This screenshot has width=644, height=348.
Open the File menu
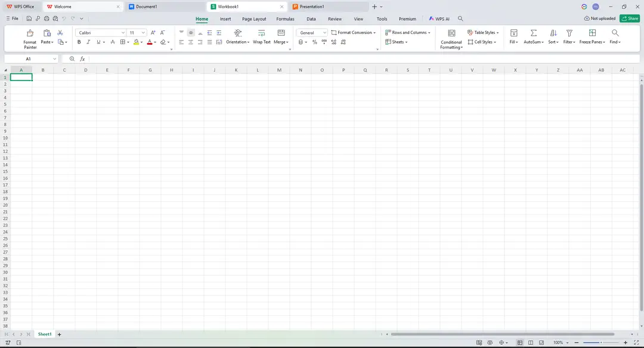pos(13,19)
